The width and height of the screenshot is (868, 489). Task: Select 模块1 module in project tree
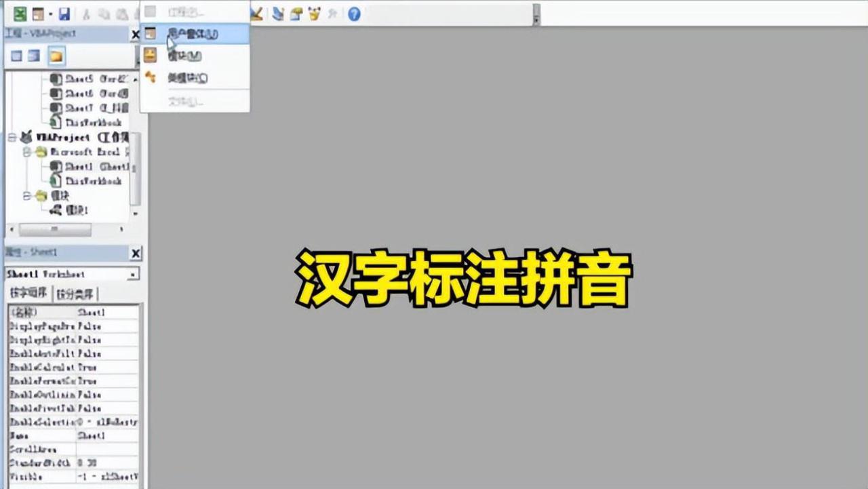pos(70,210)
